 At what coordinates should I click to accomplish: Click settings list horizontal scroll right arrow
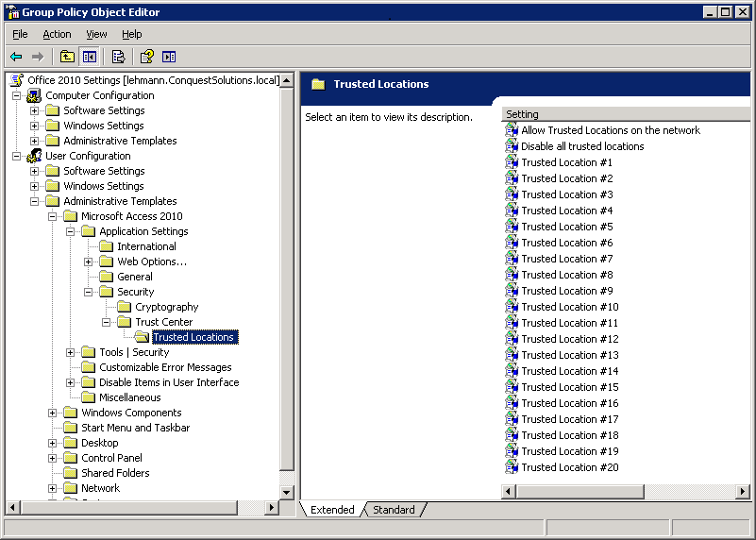pyautogui.click(x=743, y=491)
